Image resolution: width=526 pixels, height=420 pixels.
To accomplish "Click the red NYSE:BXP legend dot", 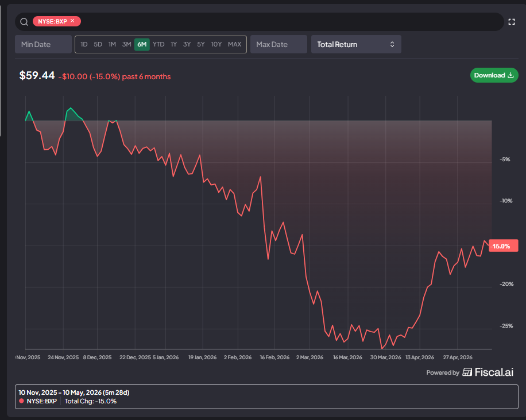I will click(21, 401).
